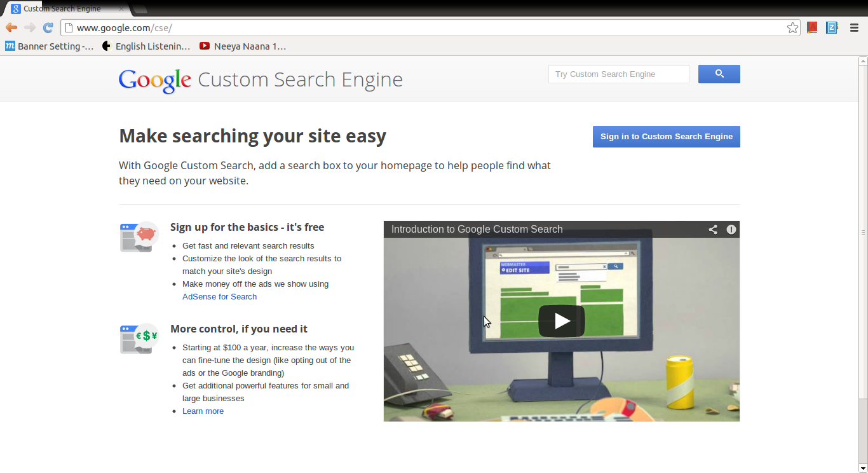Click Sign in to Custom Search Engine
This screenshot has width=868, height=473.
pyautogui.click(x=667, y=137)
